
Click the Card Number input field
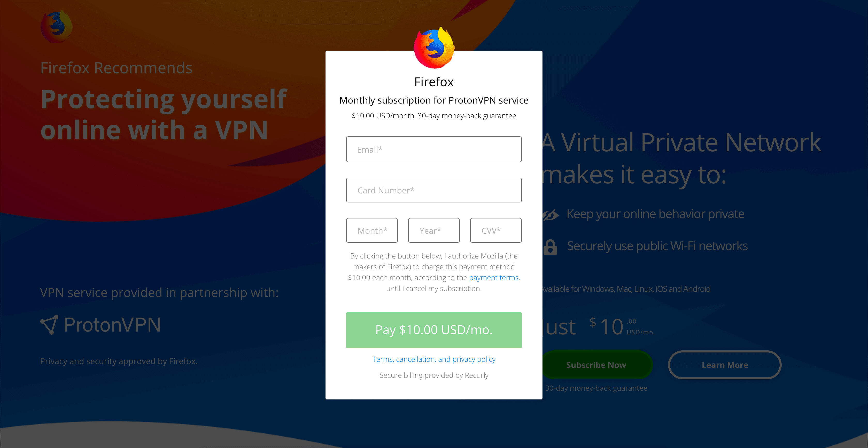(x=434, y=190)
